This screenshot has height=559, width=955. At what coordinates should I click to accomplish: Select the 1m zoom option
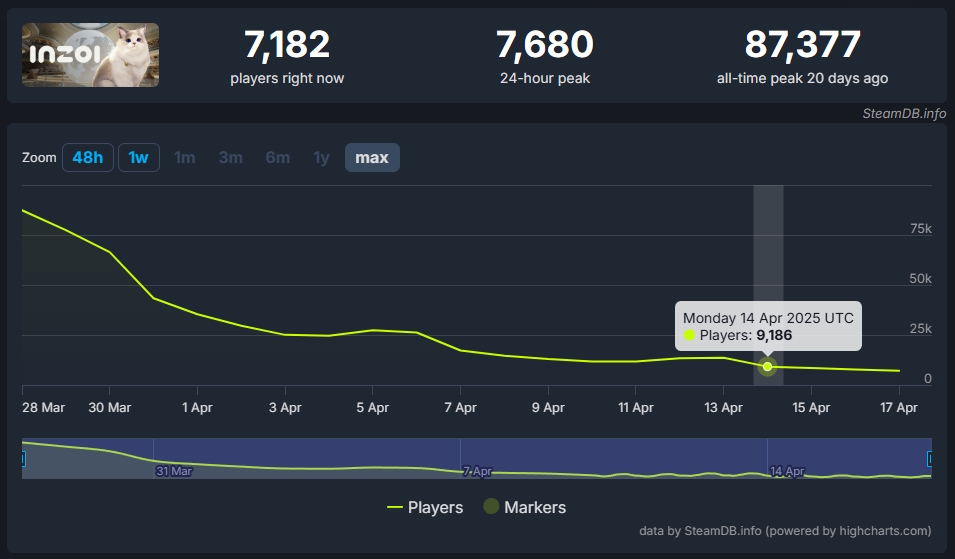coord(184,158)
